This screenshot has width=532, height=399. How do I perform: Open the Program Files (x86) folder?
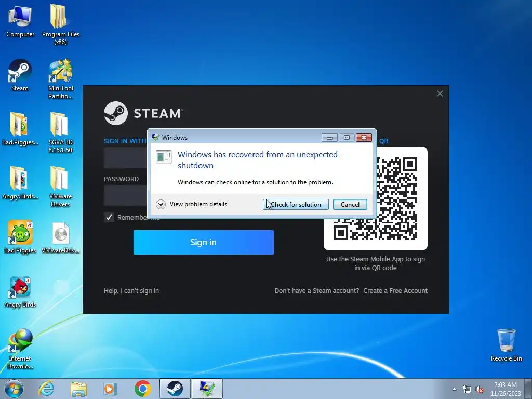coord(60,24)
